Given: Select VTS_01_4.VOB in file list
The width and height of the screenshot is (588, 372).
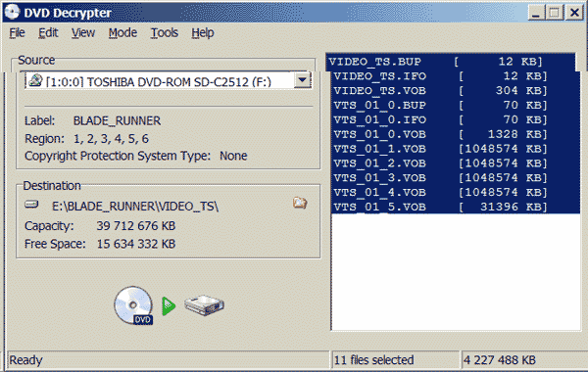Looking at the screenshot, I should [x=456, y=192].
